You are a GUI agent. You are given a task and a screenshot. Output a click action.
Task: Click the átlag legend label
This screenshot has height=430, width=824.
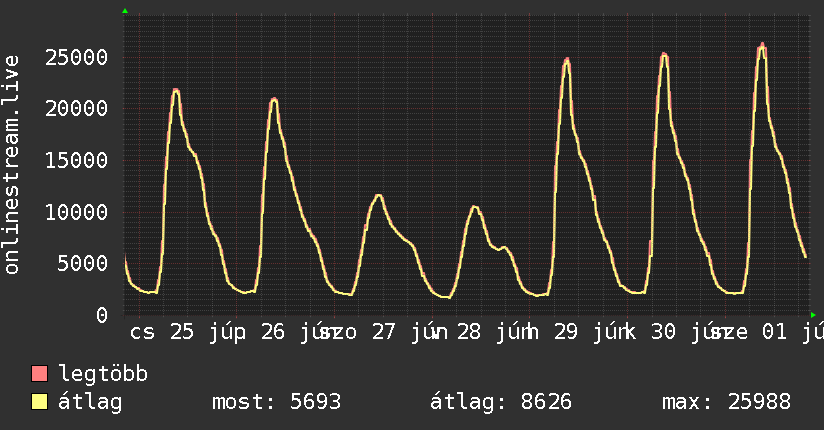click(x=90, y=402)
